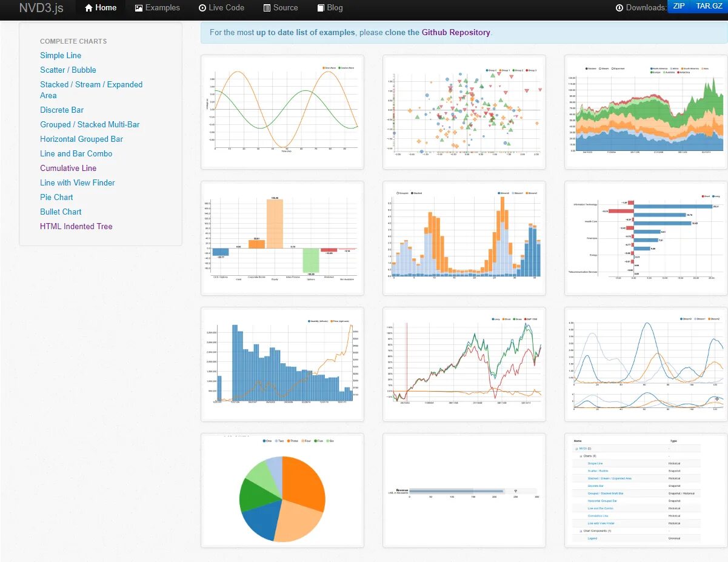Screen dimensions: 728x562
Task: Open Line with View Finder link
Action: click(x=77, y=182)
